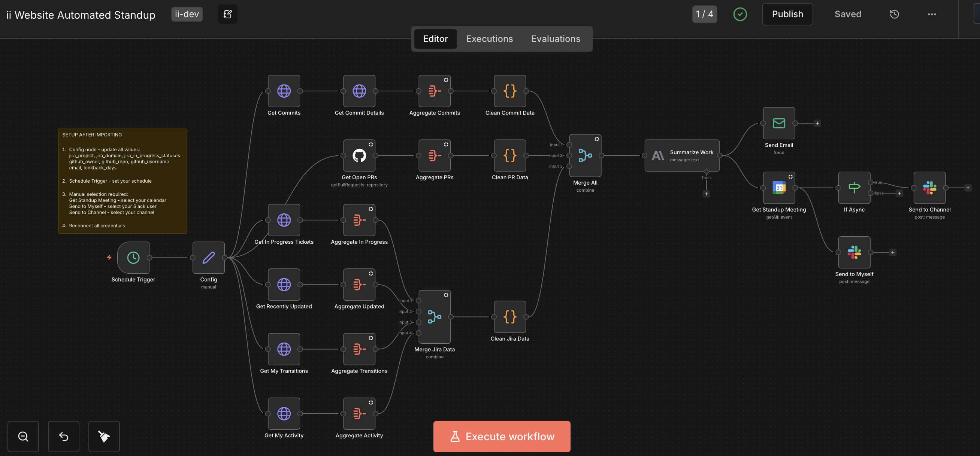
Task: Click the tidy up broom icon
Action: [104, 436]
